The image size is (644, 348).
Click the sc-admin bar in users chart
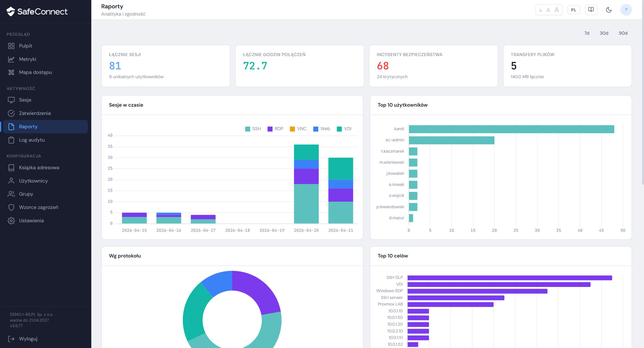tap(452, 140)
